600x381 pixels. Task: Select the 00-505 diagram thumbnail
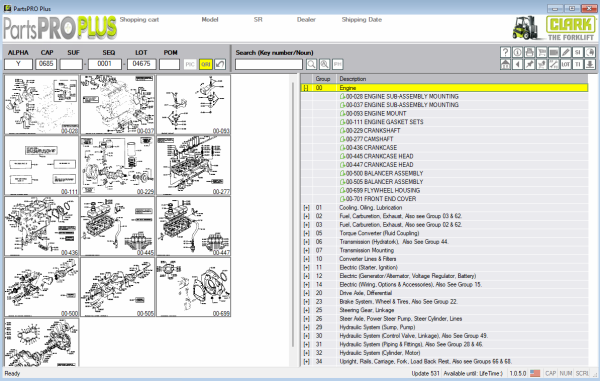coord(117,287)
